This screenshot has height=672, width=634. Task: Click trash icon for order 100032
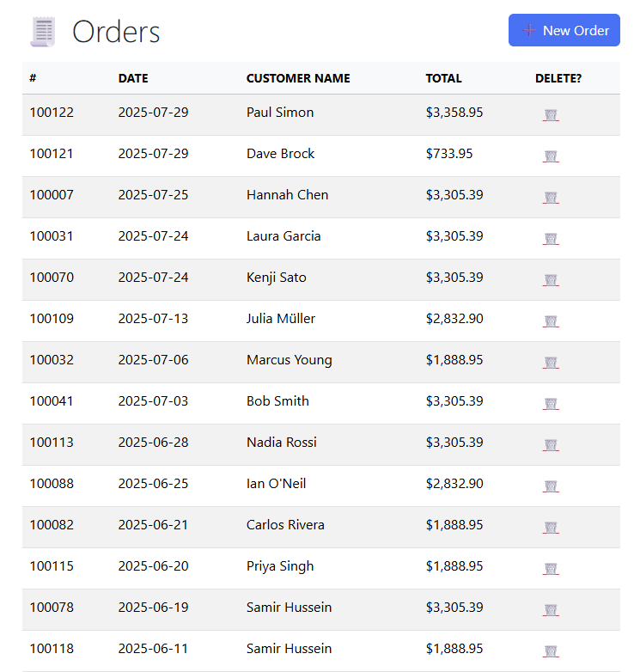point(551,363)
